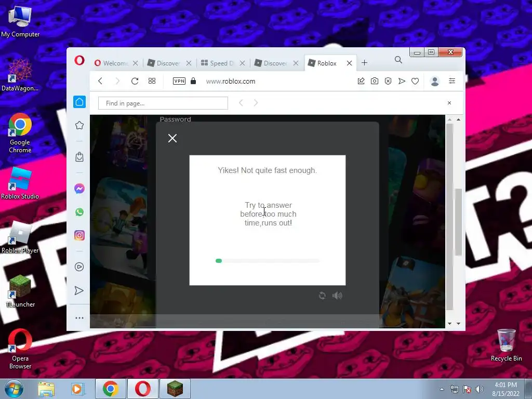Open sidebar My Flow arrow icon
The image size is (532, 399).
[x=79, y=291]
